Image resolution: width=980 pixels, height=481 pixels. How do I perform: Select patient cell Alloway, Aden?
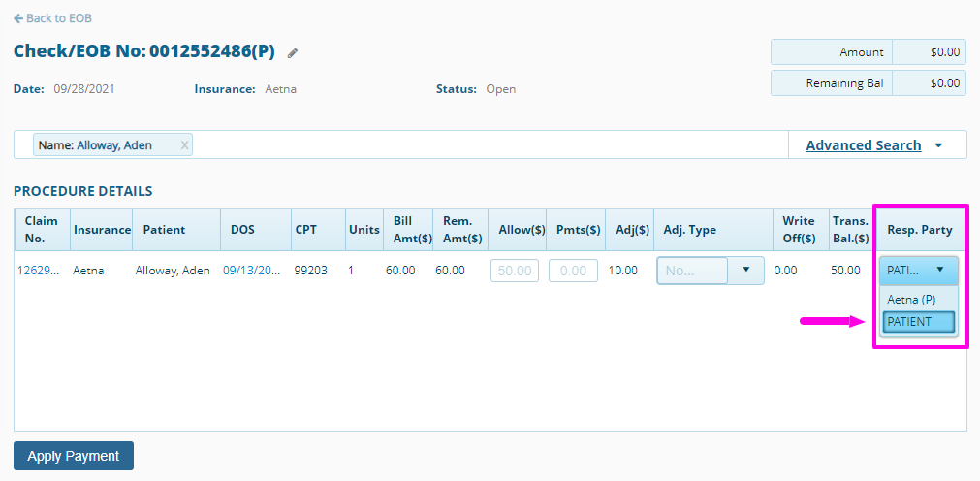click(173, 271)
